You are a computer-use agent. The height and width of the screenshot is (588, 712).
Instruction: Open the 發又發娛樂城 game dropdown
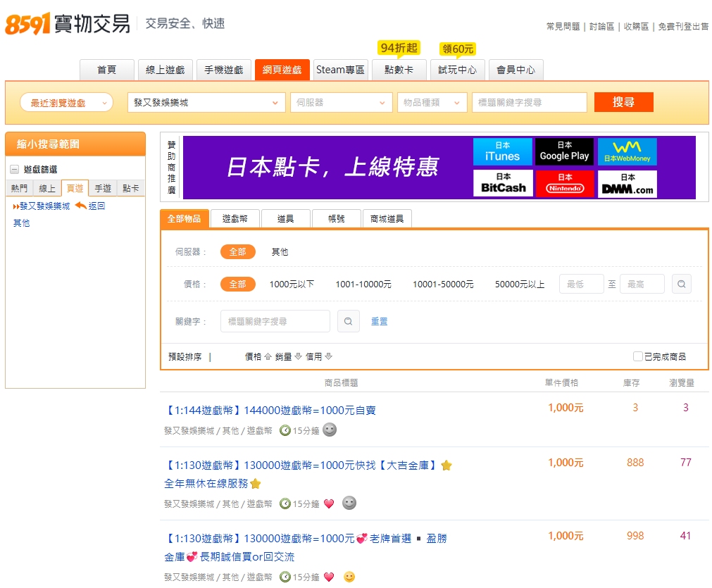click(206, 103)
